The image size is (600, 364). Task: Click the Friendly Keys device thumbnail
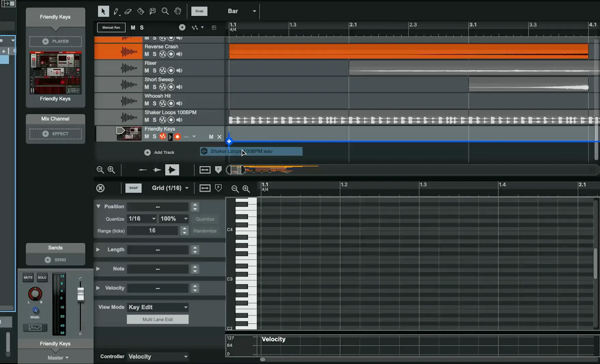[x=55, y=73]
